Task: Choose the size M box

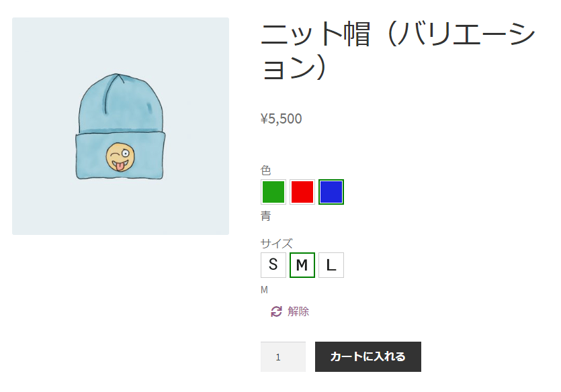Action: coord(302,265)
